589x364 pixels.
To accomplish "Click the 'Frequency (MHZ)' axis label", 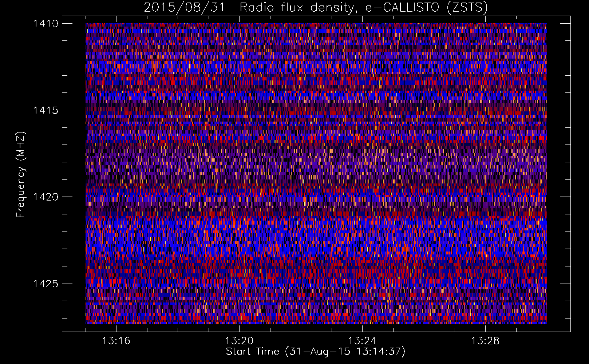I will 21,175.
